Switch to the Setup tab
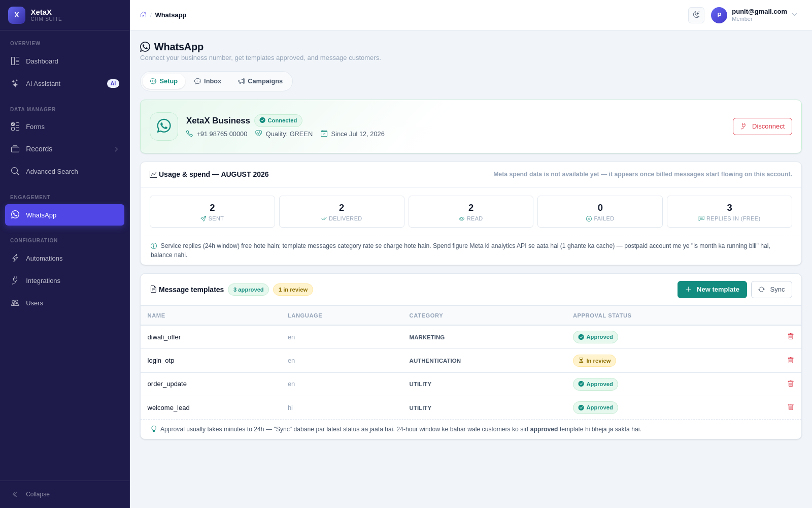 pyautogui.click(x=163, y=81)
